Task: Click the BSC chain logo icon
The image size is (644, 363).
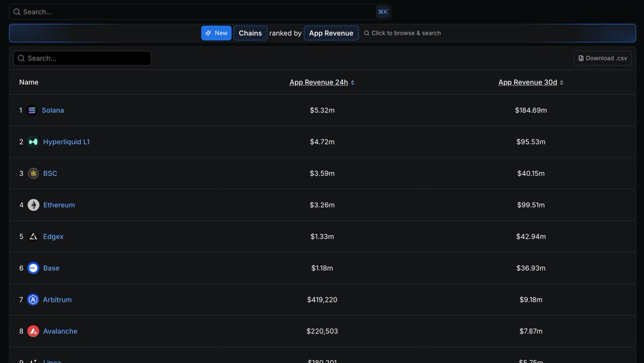Action: (33, 173)
